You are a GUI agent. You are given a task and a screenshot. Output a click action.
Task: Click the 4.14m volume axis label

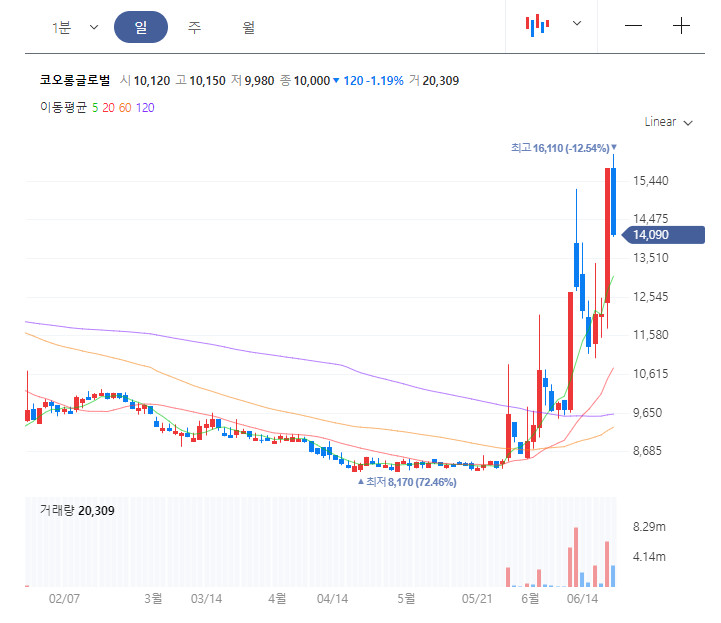pos(649,557)
